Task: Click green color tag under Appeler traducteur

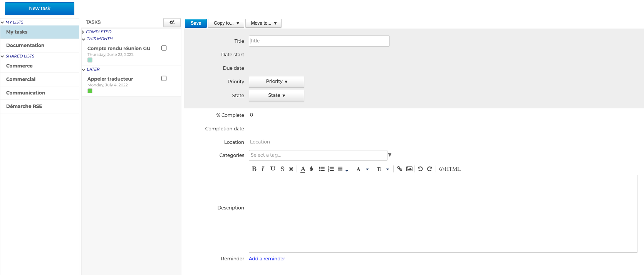Action: pyautogui.click(x=90, y=91)
